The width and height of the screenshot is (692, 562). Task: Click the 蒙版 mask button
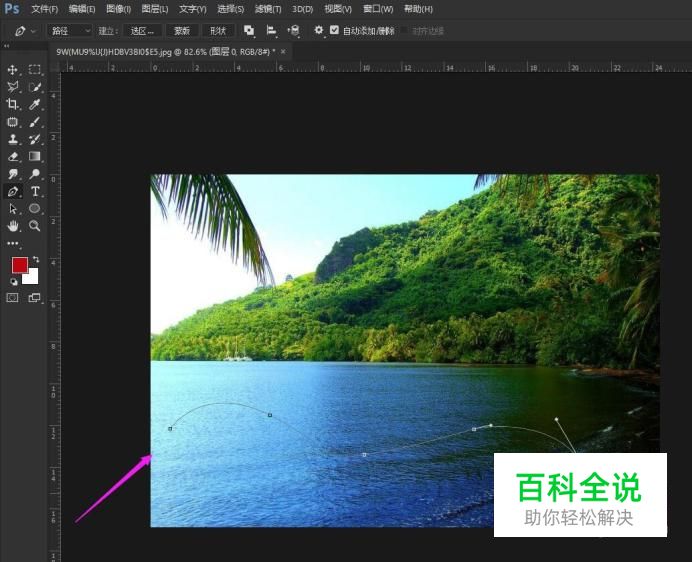(x=182, y=30)
